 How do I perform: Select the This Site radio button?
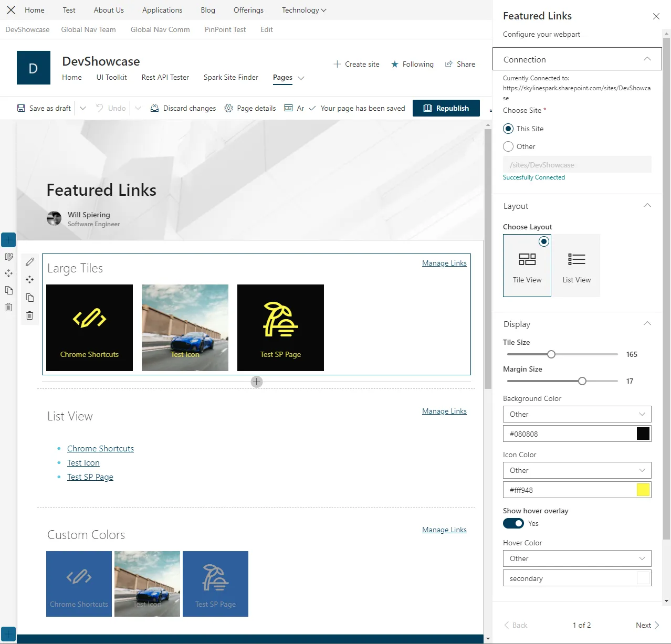(508, 129)
